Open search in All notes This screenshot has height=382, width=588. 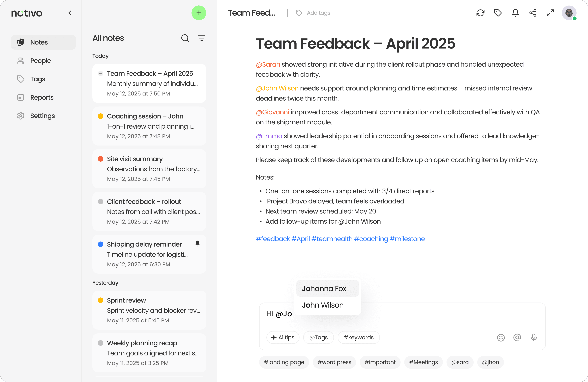(185, 38)
